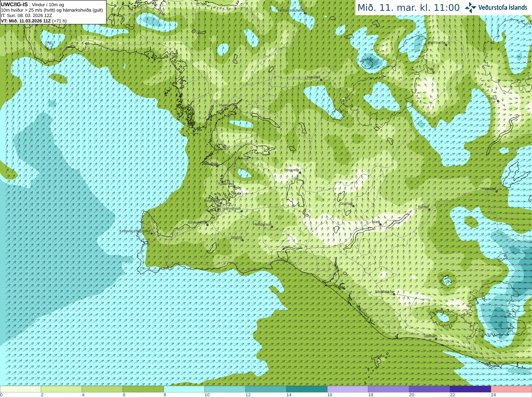The width and height of the screenshot is (532, 398).
Task: Click the UWC/IG-IS model title
Action: 15,5
